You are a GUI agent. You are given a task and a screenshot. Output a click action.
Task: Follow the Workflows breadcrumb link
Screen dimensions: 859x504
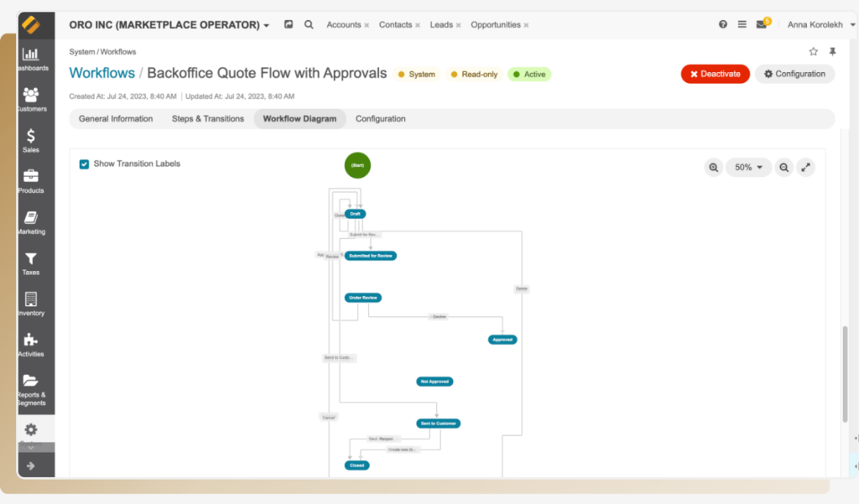click(x=102, y=74)
